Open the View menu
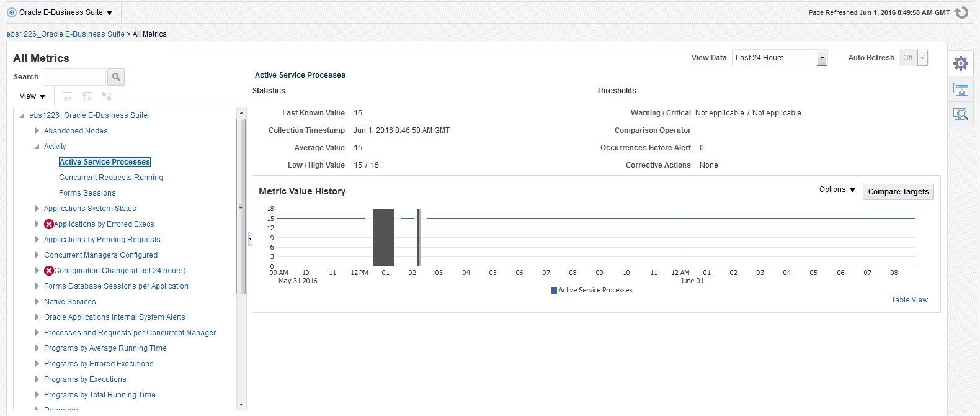This screenshot has width=980, height=416. point(32,96)
